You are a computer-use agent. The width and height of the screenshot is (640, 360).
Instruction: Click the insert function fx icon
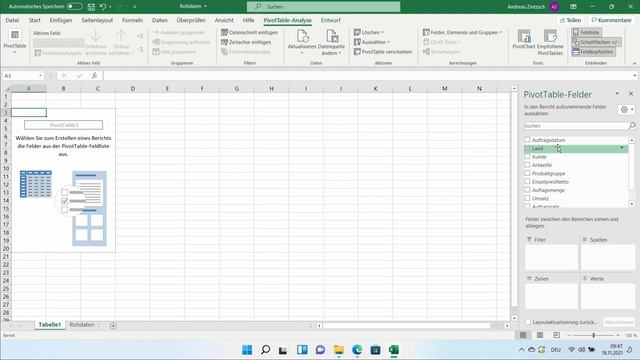pyautogui.click(x=94, y=76)
